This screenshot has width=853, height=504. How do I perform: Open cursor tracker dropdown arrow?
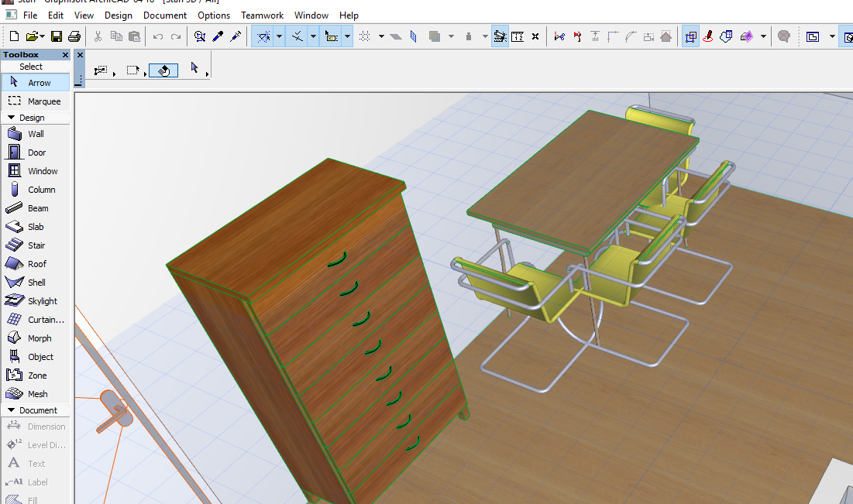[x=347, y=36]
